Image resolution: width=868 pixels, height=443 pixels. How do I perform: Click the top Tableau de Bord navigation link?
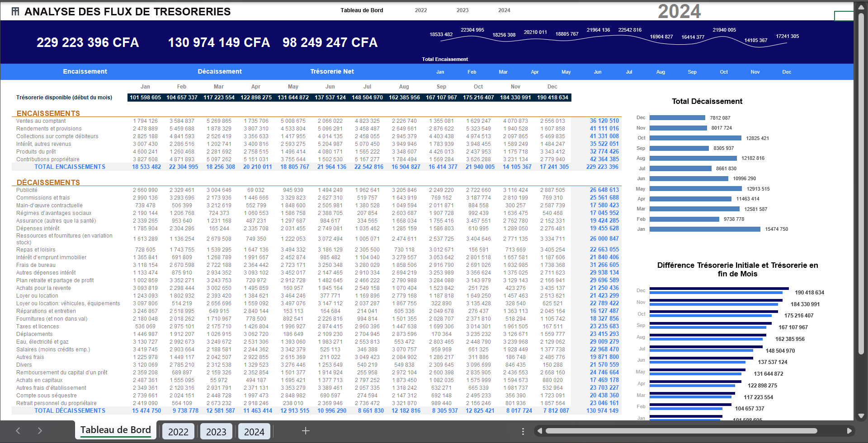[362, 10]
